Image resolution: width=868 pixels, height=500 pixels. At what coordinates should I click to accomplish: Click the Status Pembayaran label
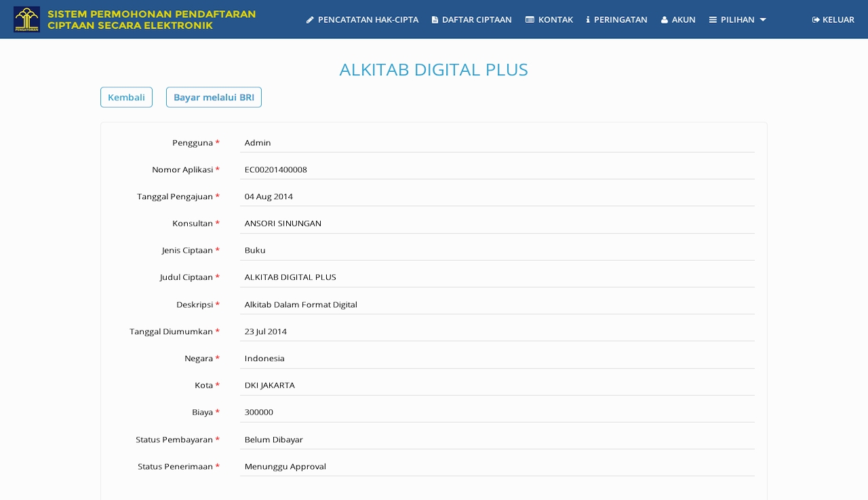pyautogui.click(x=178, y=439)
